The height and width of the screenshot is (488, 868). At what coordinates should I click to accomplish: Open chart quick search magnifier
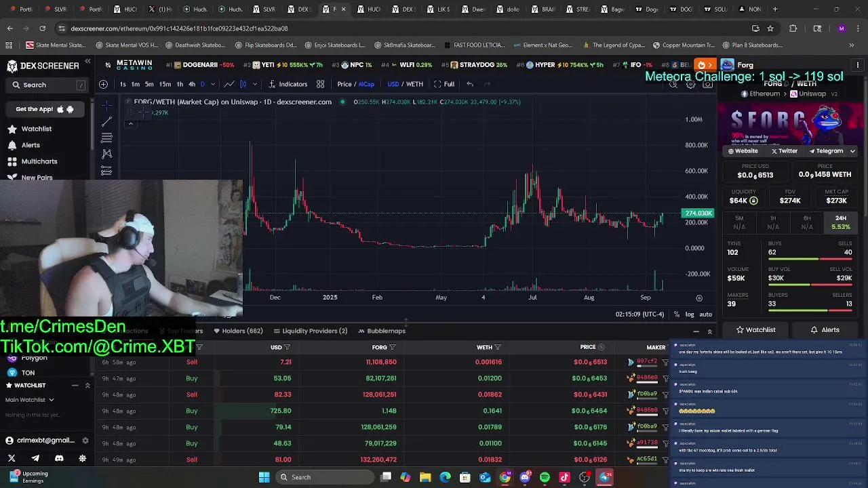(673, 84)
